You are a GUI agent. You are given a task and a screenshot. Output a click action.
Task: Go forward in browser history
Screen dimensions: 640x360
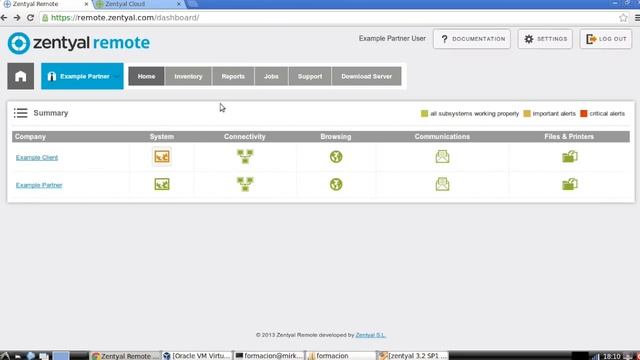pyautogui.click(x=17, y=18)
